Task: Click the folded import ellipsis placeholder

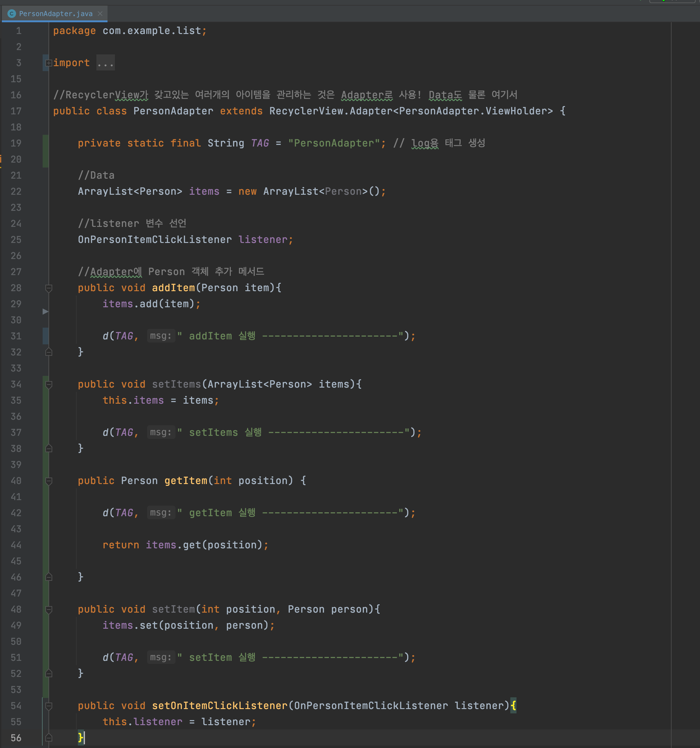Action: coord(105,63)
